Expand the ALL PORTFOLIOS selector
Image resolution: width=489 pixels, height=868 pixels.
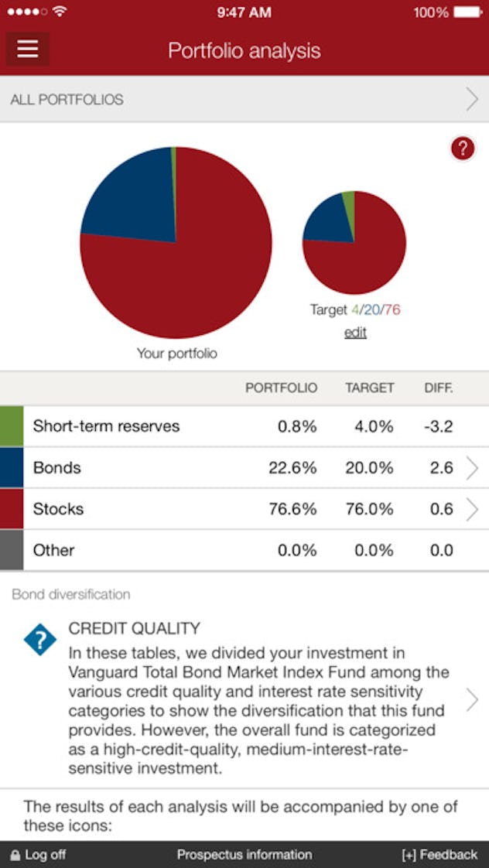(244, 99)
